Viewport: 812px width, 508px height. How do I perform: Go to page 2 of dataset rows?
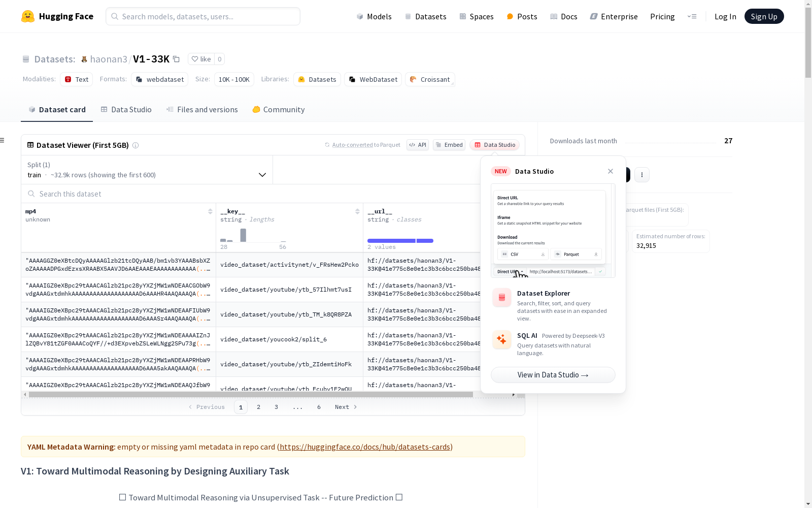point(259,407)
